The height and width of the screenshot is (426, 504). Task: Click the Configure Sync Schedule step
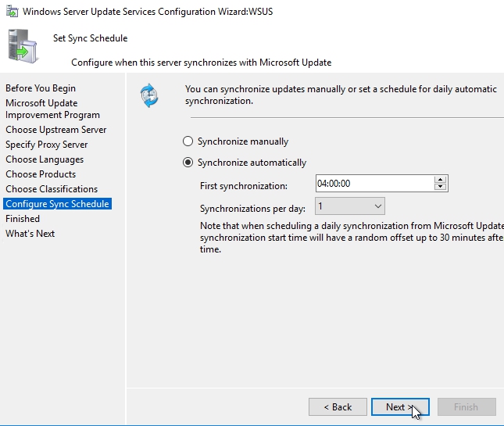pos(57,204)
